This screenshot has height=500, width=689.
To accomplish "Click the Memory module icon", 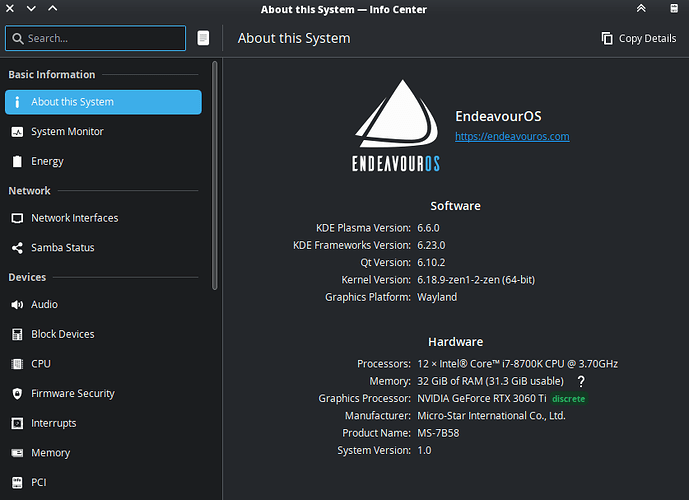I will pos(17,453).
